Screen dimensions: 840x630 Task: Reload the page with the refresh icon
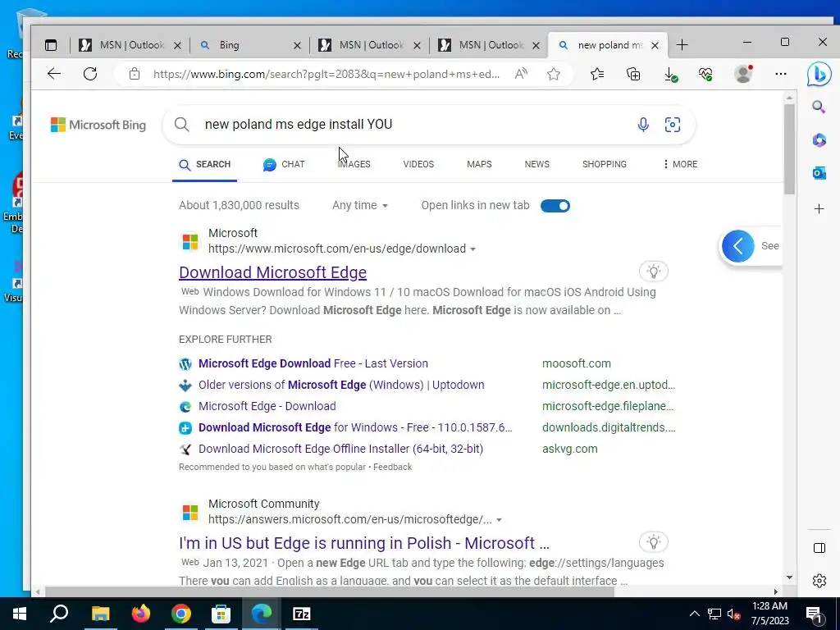click(90, 74)
